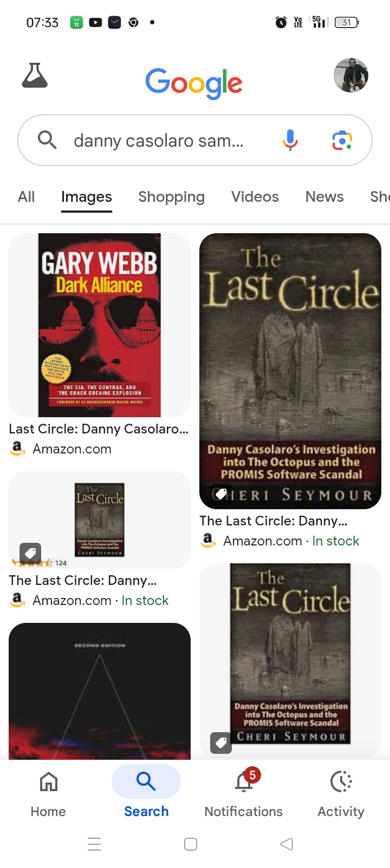390x868 pixels.
Task: Select the News tab
Action: [x=324, y=197]
